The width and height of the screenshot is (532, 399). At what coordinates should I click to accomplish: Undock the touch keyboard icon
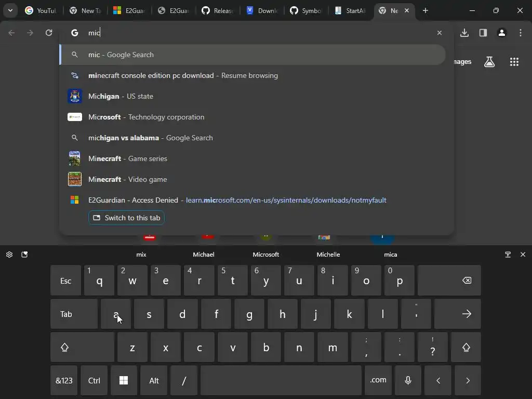click(x=508, y=255)
